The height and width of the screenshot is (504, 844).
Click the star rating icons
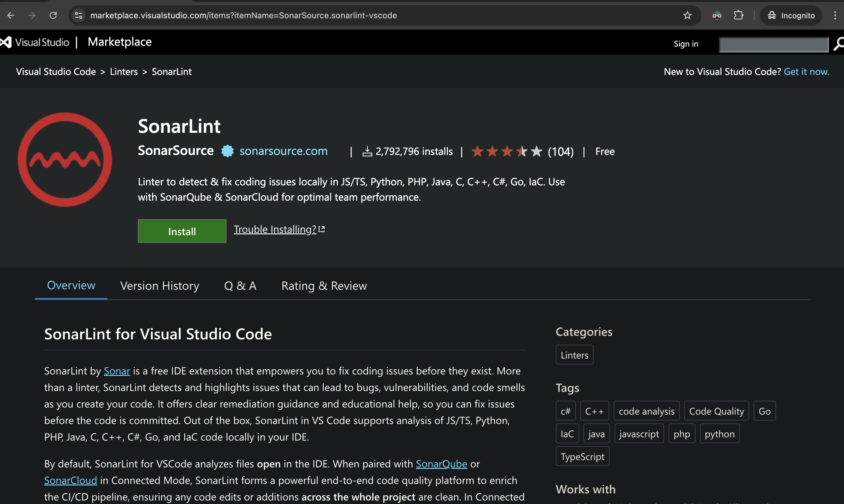[506, 151]
